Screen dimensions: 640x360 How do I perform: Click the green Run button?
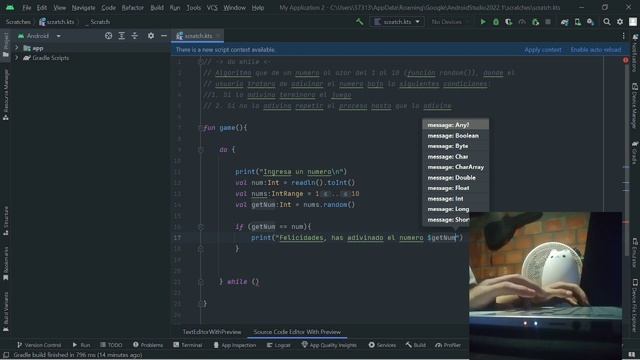coord(483,22)
